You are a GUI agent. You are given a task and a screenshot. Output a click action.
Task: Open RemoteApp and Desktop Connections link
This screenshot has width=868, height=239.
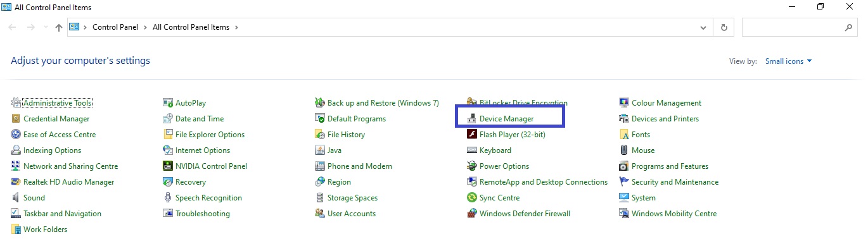pyautogui.click(x=544, y=182)
